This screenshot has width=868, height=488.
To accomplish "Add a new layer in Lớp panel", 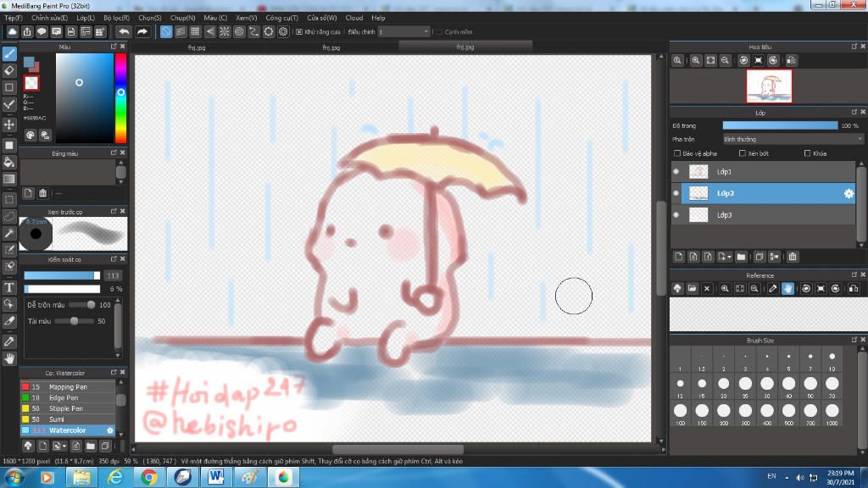I will pyautogui.click(x=679, y=257).
